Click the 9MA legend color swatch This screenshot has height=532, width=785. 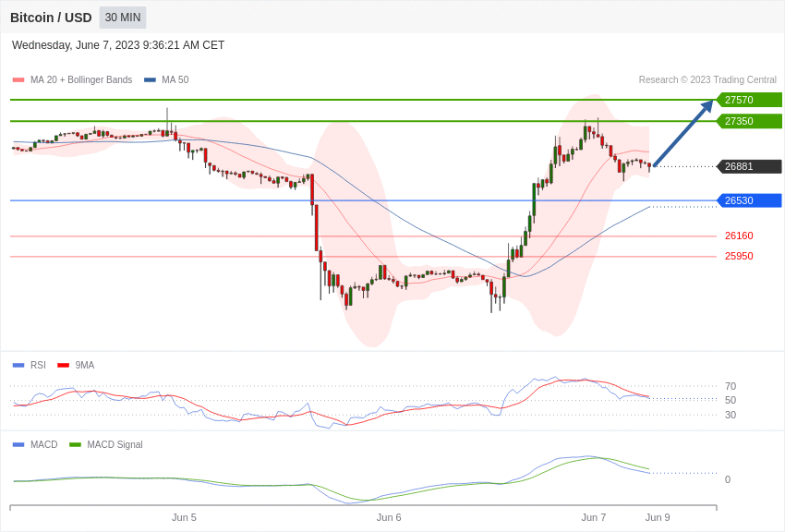[x=63, y=366]
